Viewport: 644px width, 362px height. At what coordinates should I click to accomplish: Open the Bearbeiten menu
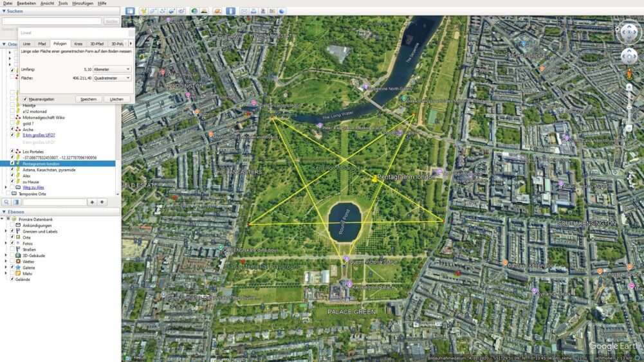pos(26,3)
